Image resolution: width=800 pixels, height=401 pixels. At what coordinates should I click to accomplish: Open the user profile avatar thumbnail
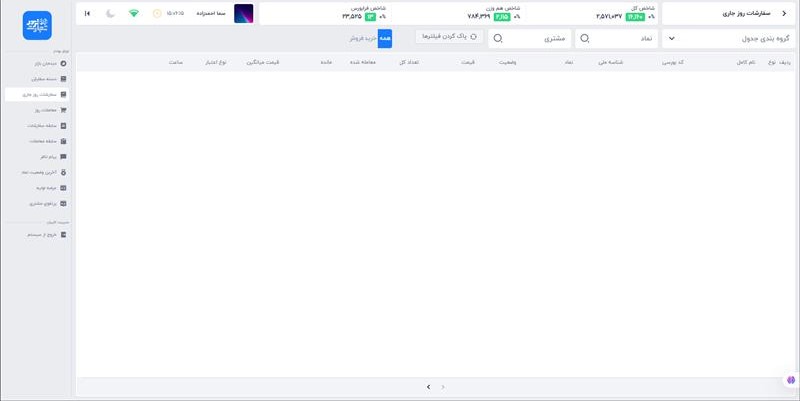click(243, 13)
